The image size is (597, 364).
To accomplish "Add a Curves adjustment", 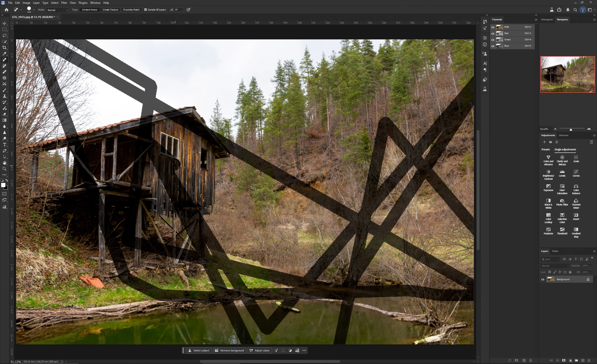I will [576, 173].
